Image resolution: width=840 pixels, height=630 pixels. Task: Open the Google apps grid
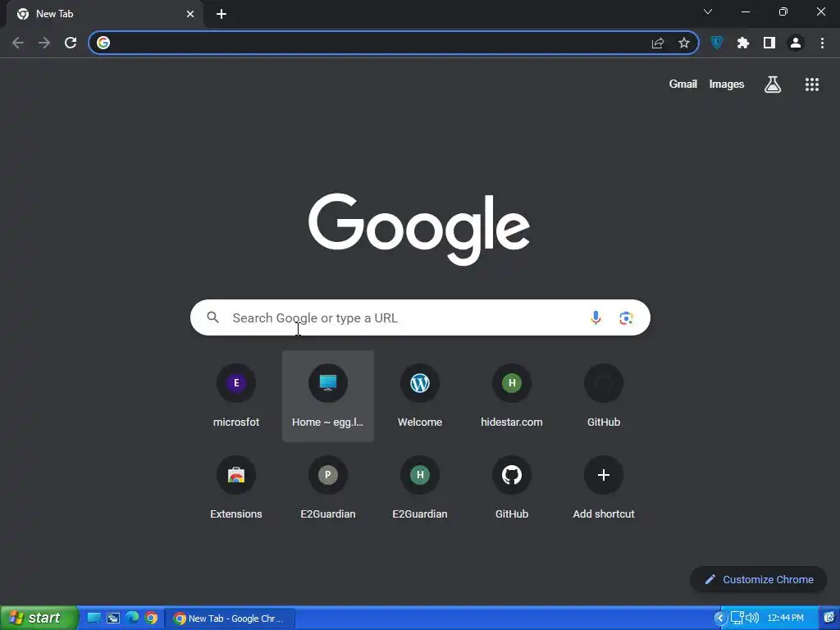pos(812,84)
